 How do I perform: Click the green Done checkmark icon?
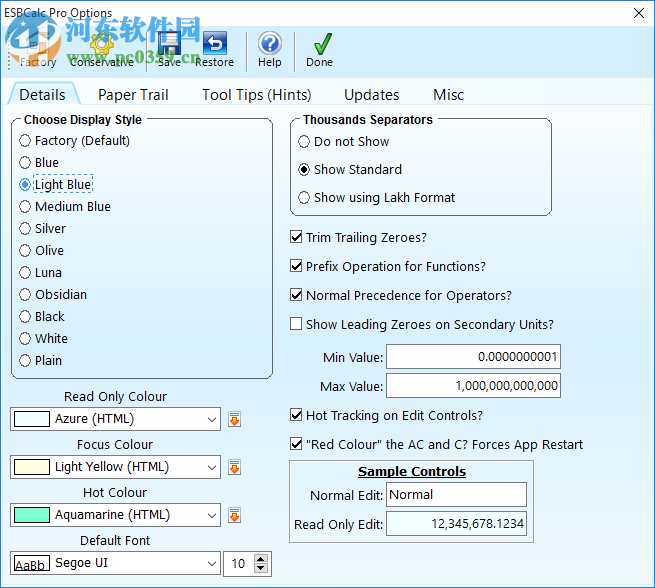322,43
